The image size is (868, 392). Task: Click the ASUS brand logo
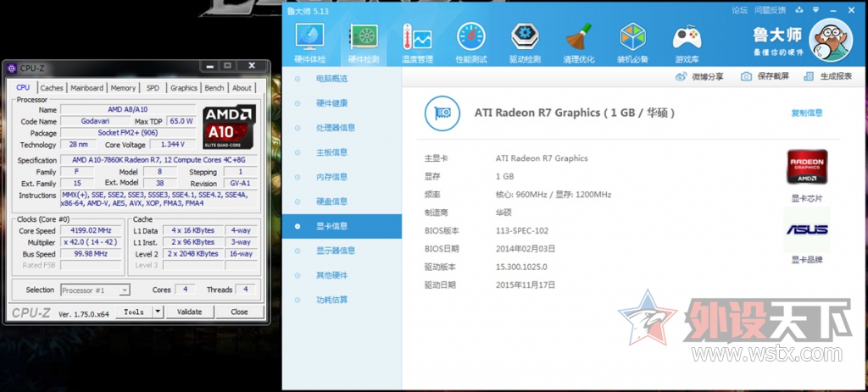[807, 229]
